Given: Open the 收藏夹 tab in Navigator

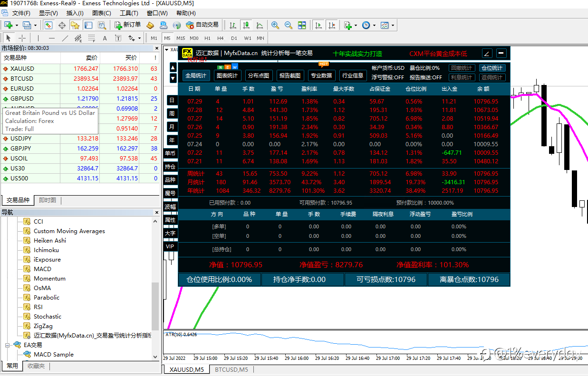Looking at the screenshot, I should click(x=36, y=366).
